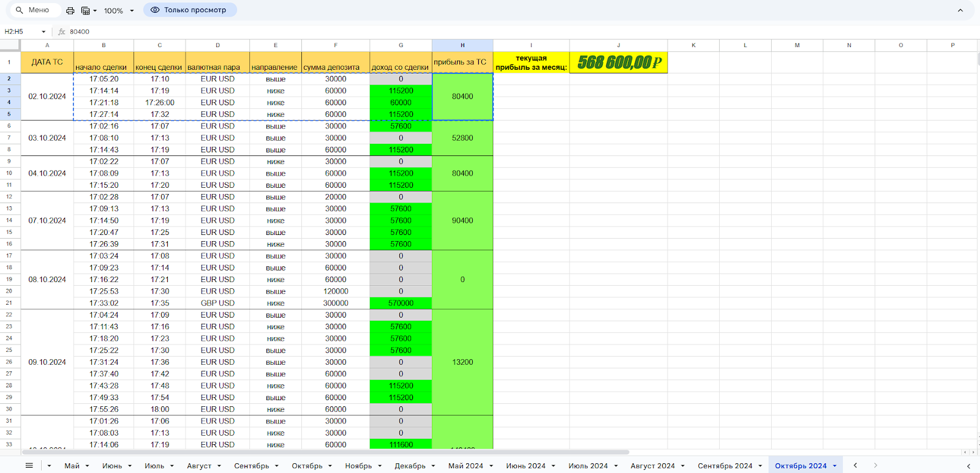The image size is (980, 473).
Task: Select column J header
Action: (x=619, y=45)
